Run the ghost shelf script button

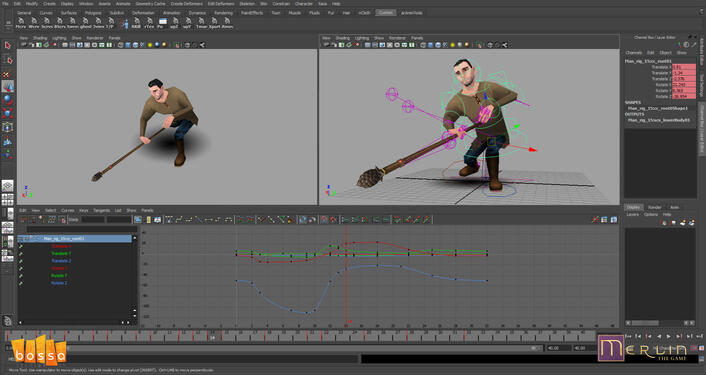(x=86, y=23)
